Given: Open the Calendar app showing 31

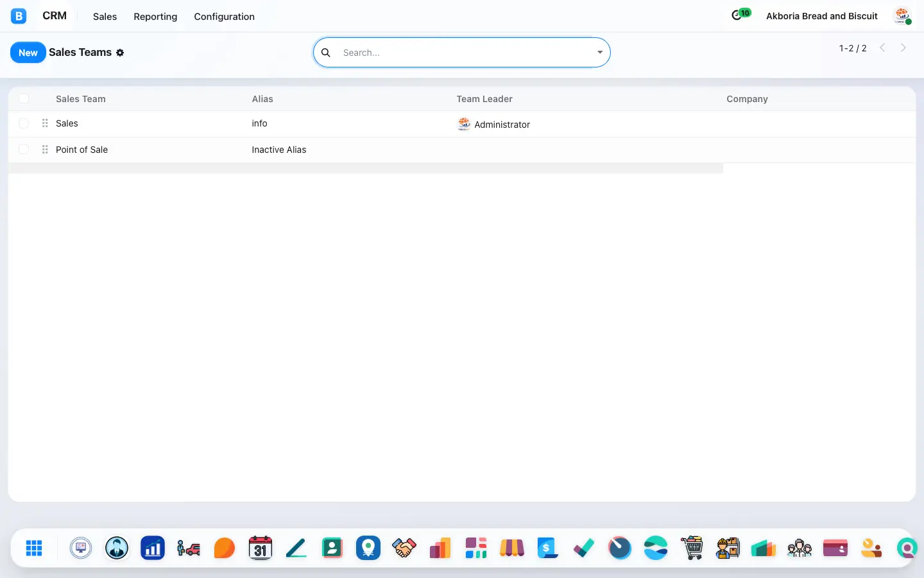Looking at the screenshot, I should [x=261, y=548].
